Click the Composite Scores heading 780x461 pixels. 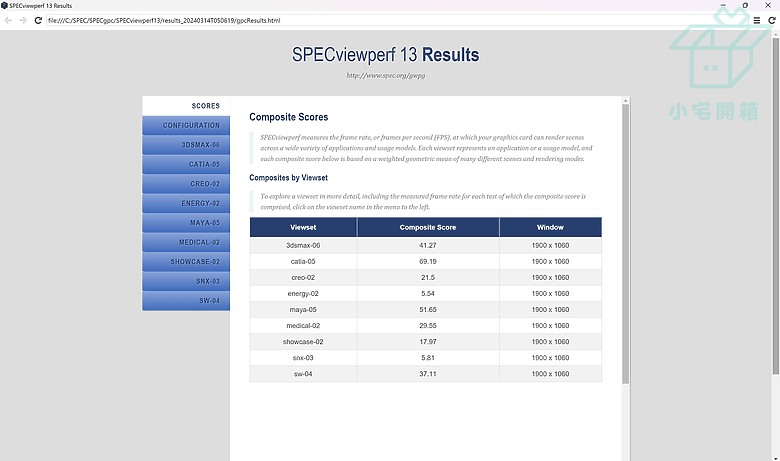click(x=289, y=117)
